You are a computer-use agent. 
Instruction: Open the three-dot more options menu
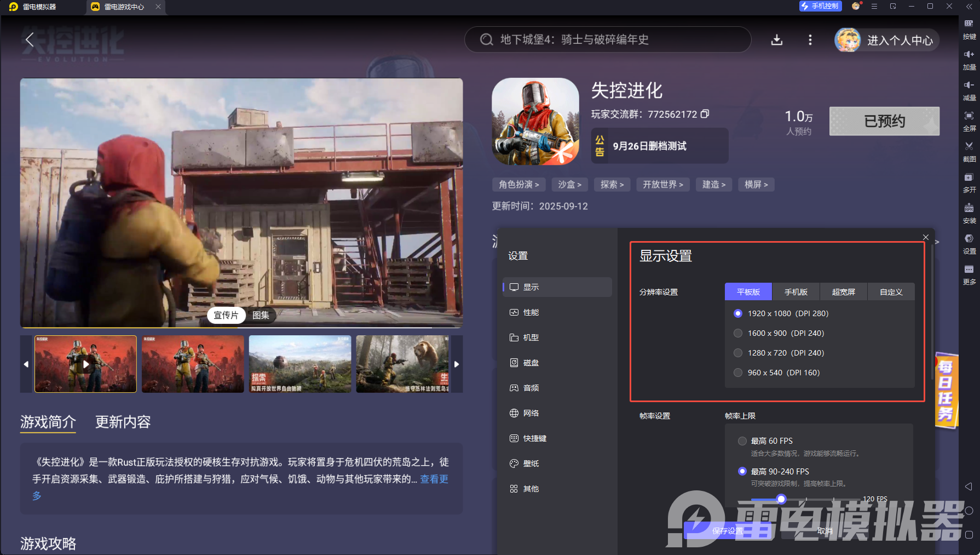(x=810, y=40)
